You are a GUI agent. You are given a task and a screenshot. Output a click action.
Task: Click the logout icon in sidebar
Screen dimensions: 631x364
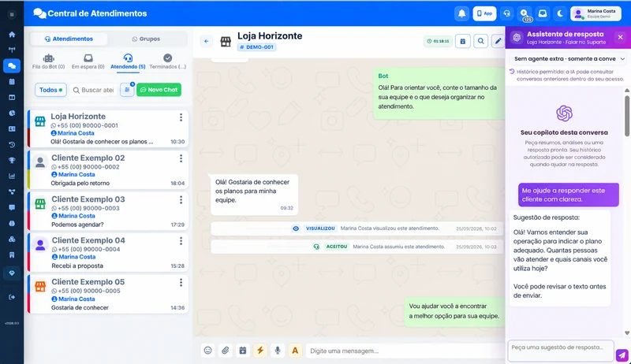click(x=12, y=297)
